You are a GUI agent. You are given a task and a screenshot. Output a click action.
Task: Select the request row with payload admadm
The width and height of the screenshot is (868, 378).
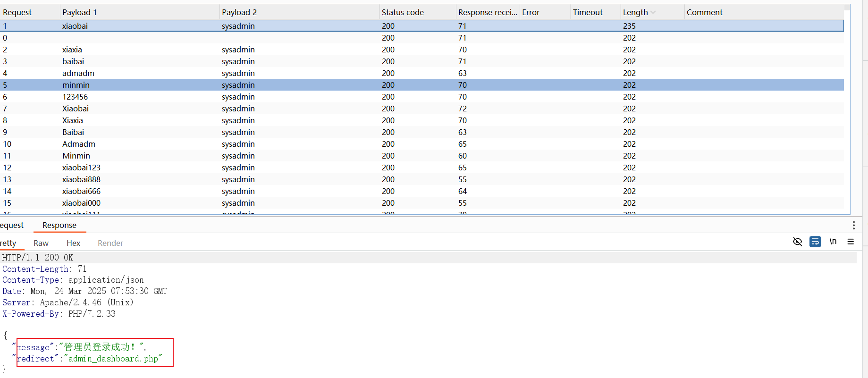pos(78,73)
